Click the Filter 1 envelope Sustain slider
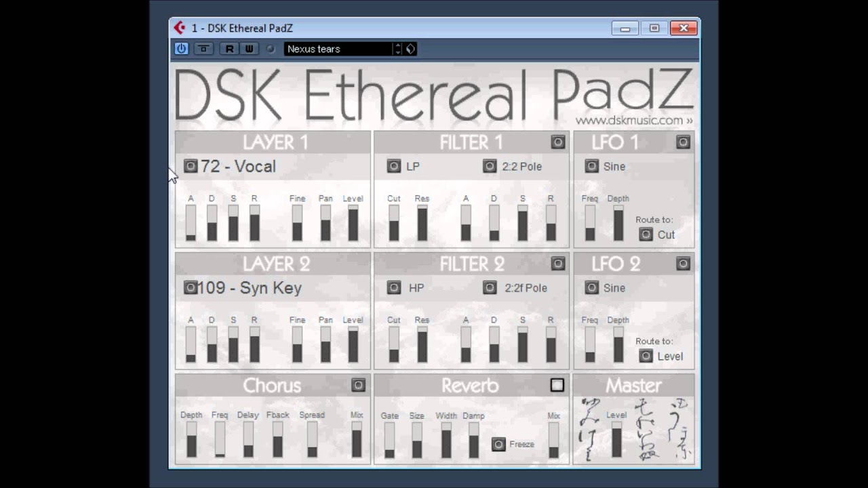Screen dimensions: 868x488 (522, 223)
